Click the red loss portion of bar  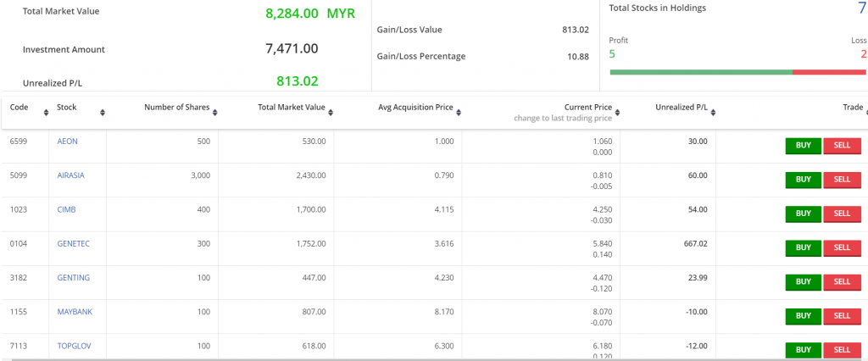(829, 72)
